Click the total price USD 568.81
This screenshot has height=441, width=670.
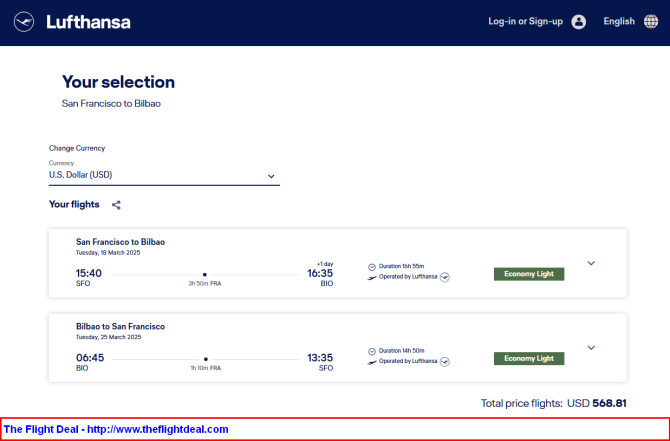[597, 403]
